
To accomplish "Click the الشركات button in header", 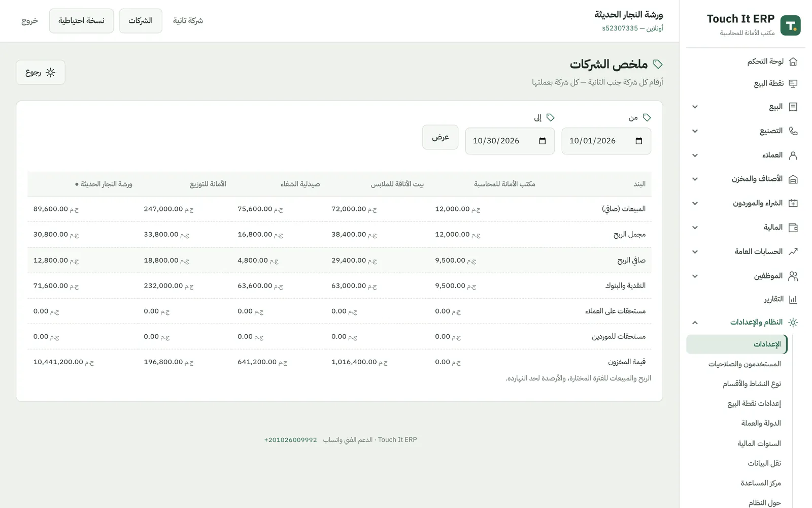I will point(141,21).
